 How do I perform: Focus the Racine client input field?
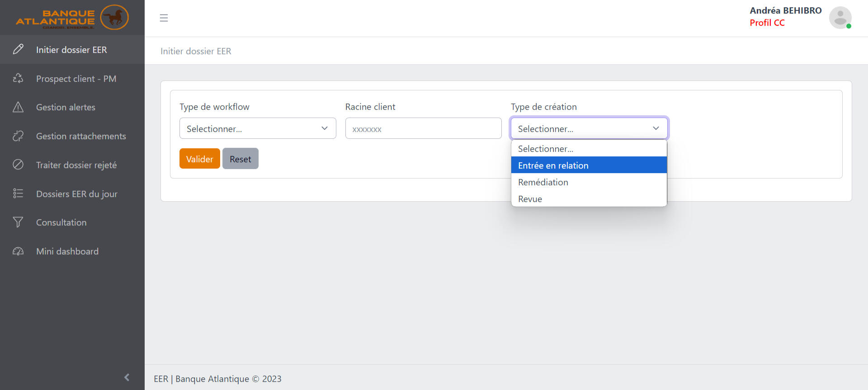pos(423,128)
